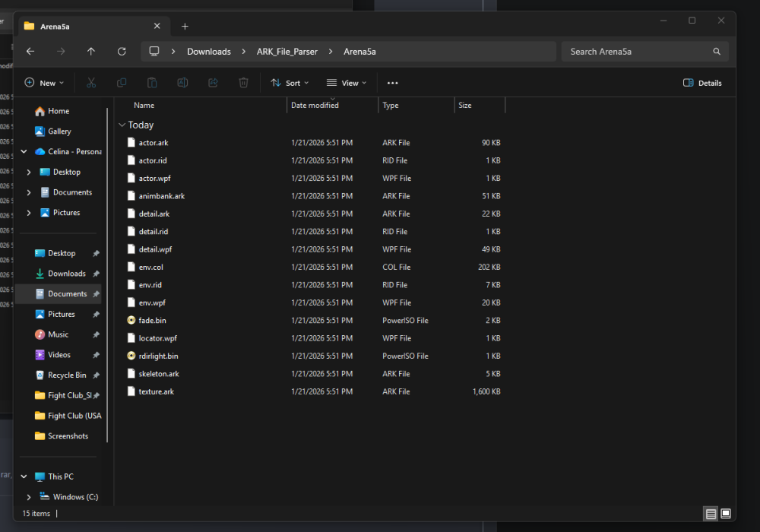Expand Windows (C:) drive node

tap(29, 497)
